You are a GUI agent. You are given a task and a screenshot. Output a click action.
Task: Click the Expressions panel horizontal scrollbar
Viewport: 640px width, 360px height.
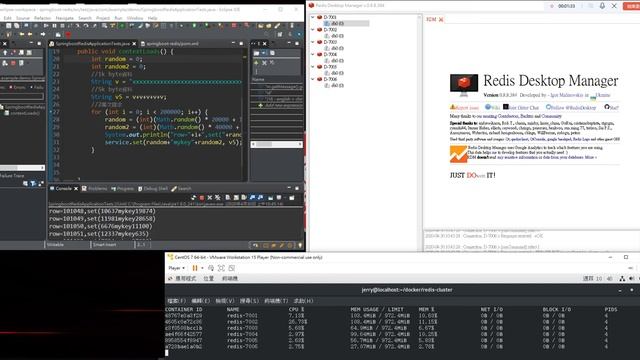[276, 144]
